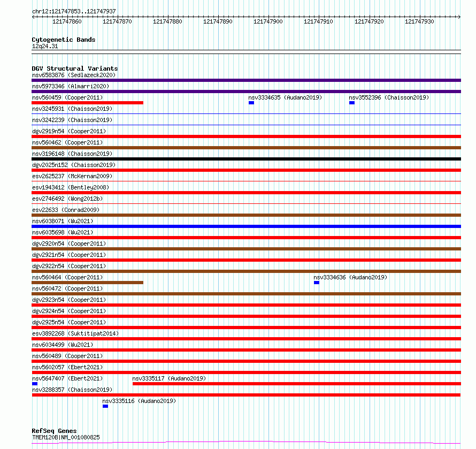Select dgv2025n152 (Chaisson2019) label
The width and height of the screenshot is (476, 449).
74,165
